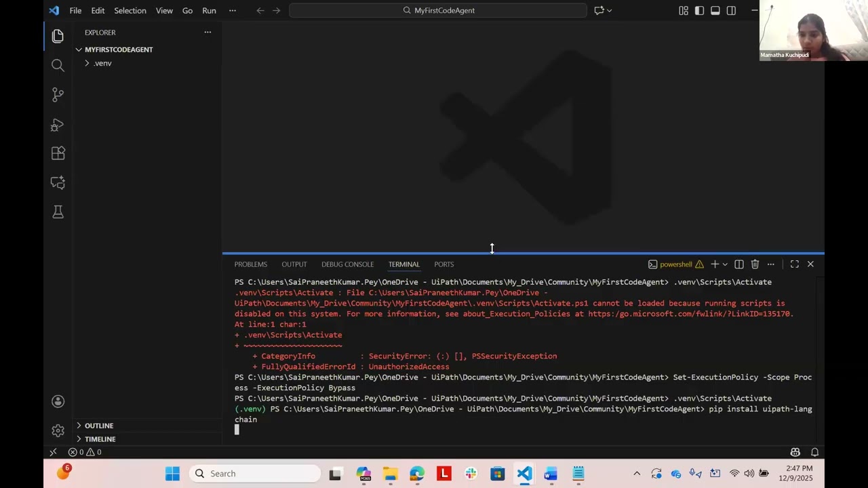The image size is (868, 488).
Task: Hide the terminal panel with X
Action: tap(810, 264)
